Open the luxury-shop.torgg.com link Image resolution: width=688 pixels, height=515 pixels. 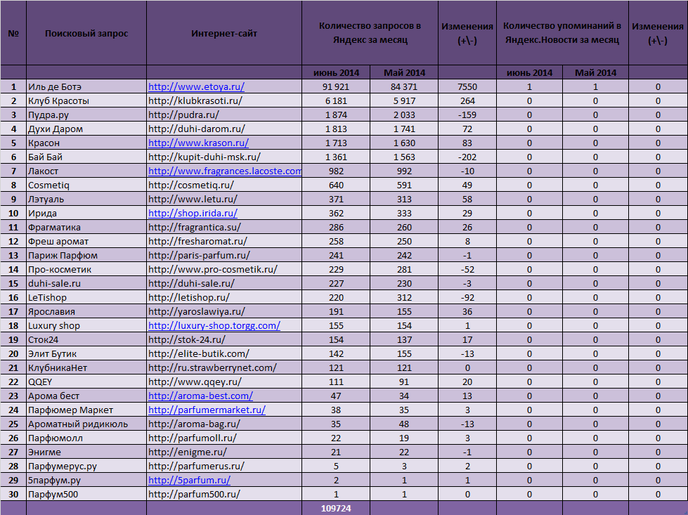coord(214,325)
